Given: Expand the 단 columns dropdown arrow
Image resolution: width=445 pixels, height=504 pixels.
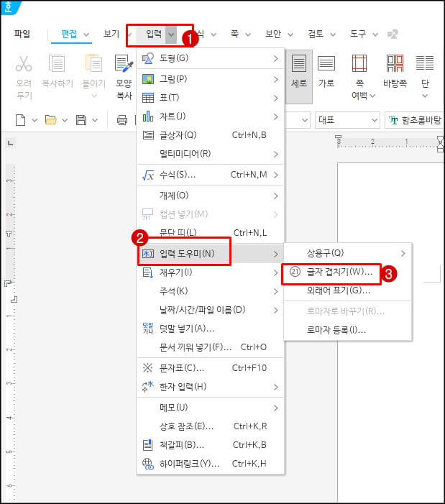Looking at the screenshot, I should pyautogui.click(x=425, y=96).
